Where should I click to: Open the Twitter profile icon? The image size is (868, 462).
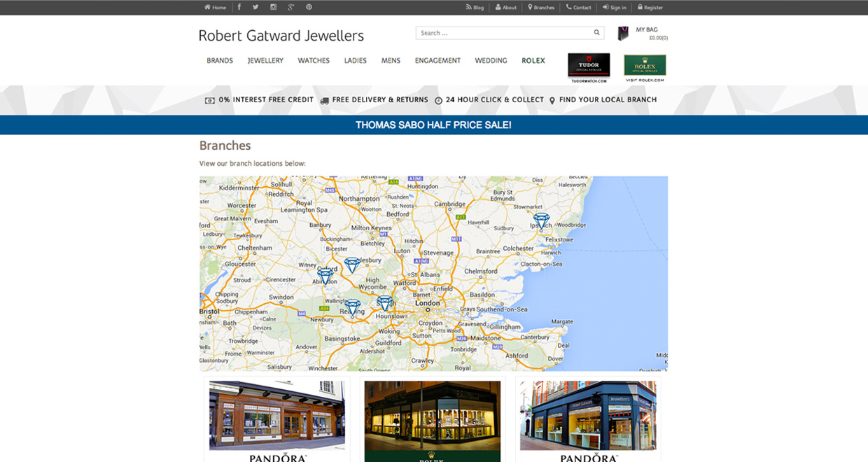click(x=255, y=7)
